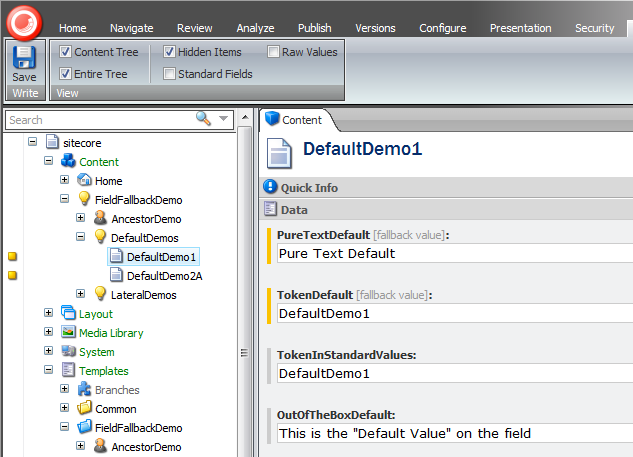633x457 pixels.
Task: Collapse the sitecore root node
Action: [32, 142]
